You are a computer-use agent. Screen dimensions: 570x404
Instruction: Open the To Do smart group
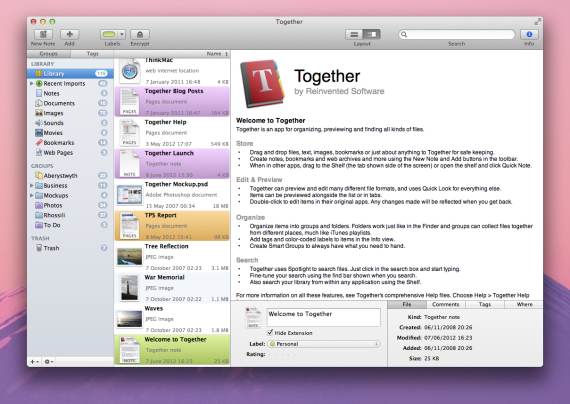pos(70,225)
